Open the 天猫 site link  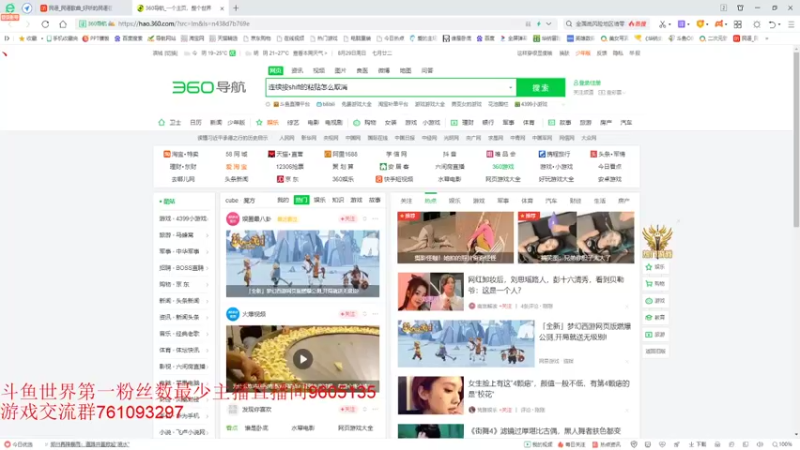(286, 154)
